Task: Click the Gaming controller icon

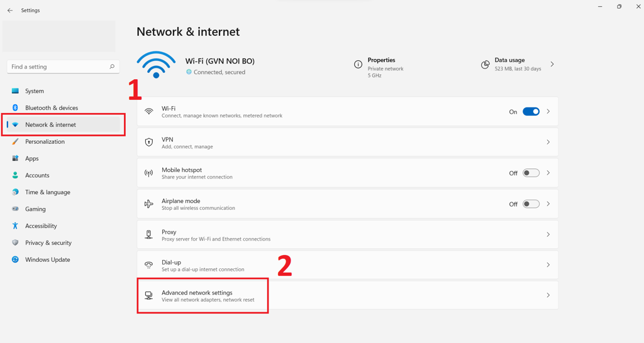Action: (x=15, y=209)
